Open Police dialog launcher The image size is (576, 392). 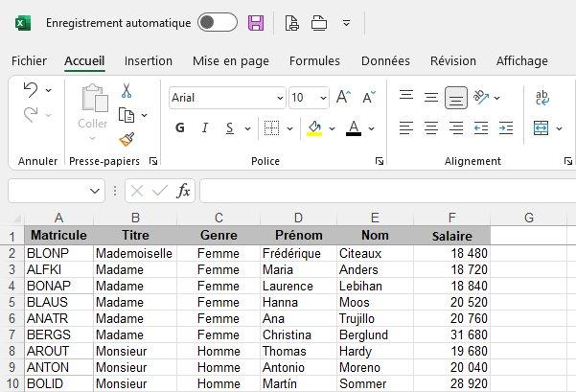380,161
